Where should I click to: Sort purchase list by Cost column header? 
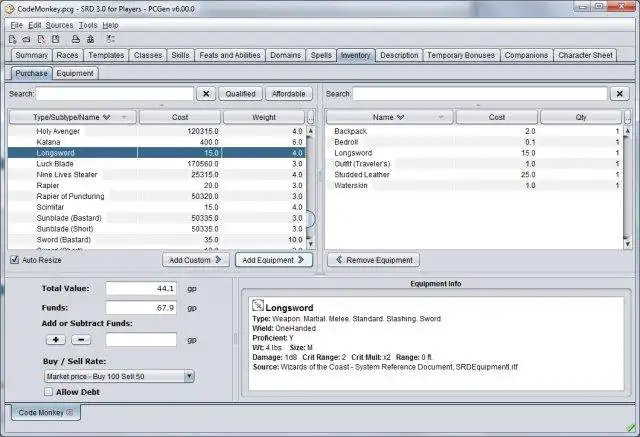[x=180, y=117]
